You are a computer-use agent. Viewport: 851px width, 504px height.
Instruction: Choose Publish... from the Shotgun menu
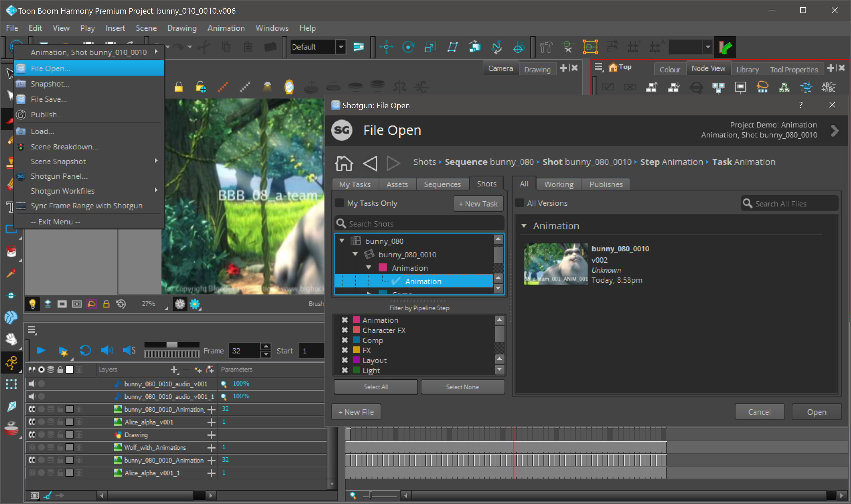[x=46, y=115]
